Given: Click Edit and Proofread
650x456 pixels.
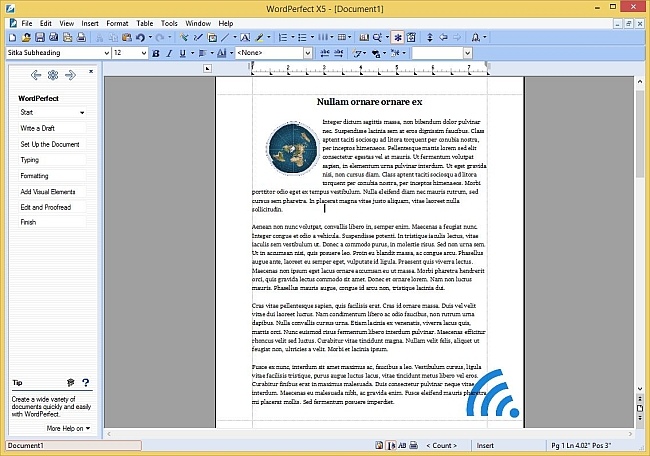Looking at the screenshot, I should coord(52,207).
